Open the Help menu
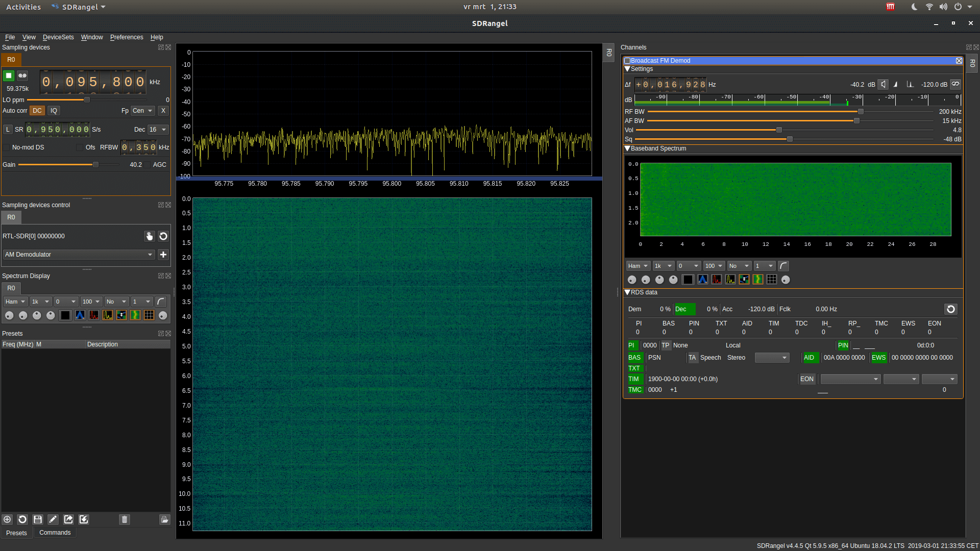Screen dimensions: 980x551 tap(157, 37)
